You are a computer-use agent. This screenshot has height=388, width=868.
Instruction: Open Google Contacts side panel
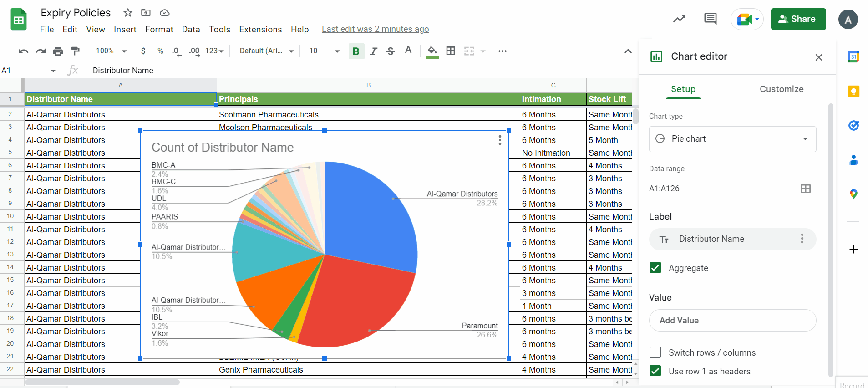pos(853,160)
